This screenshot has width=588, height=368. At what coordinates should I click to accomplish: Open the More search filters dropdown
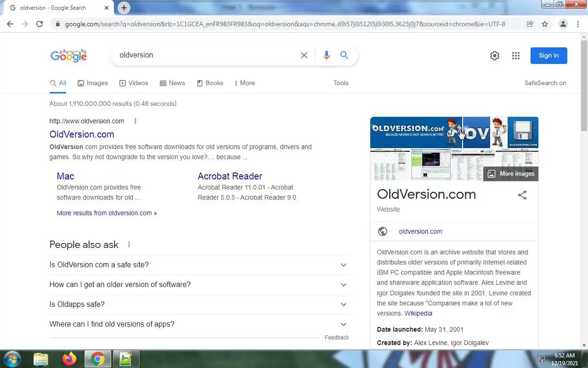[x=244, y=83]
